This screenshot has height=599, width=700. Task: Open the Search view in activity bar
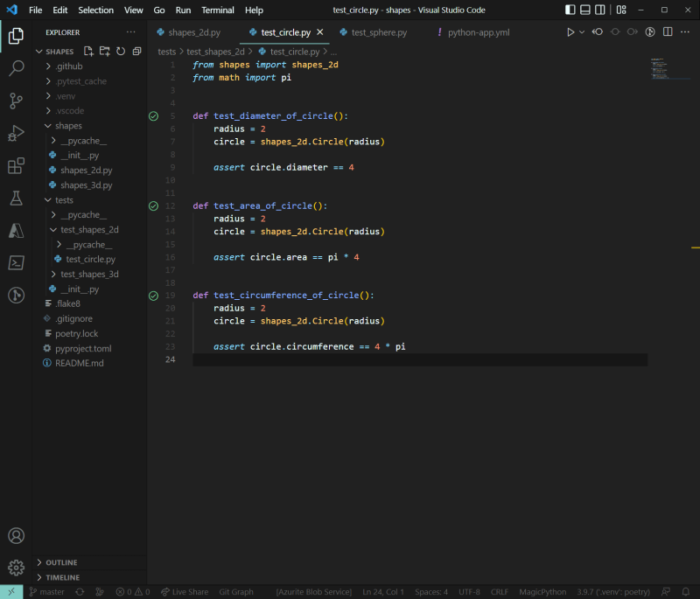coord(16,68)
